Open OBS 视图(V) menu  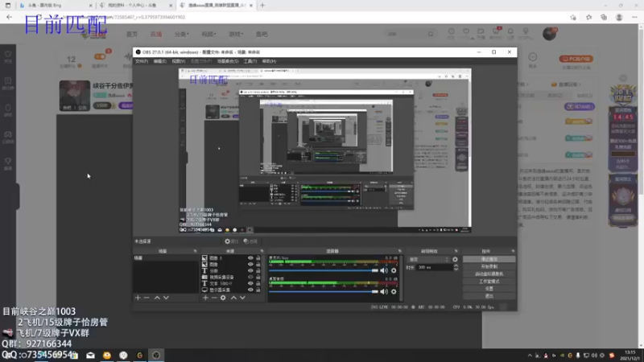[179, 61]
